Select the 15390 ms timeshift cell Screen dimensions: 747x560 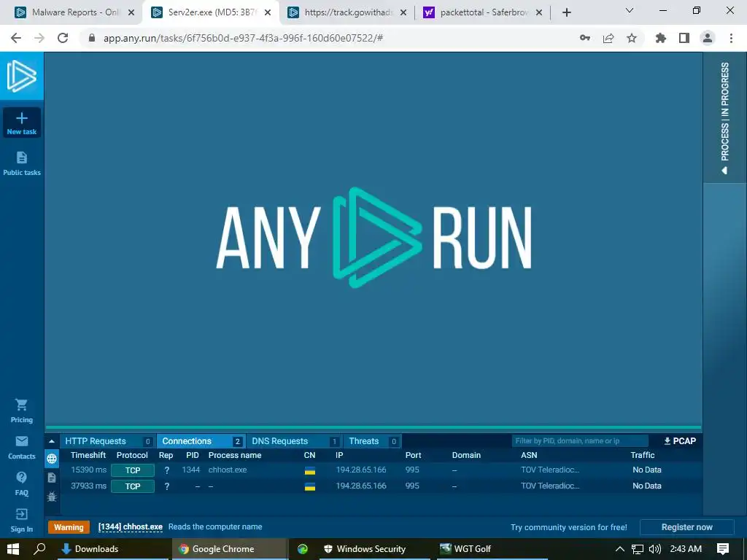[88, 470]
